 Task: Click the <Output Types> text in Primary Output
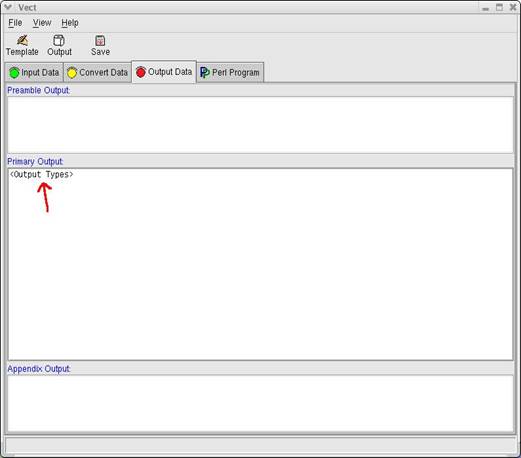point(41,174)
